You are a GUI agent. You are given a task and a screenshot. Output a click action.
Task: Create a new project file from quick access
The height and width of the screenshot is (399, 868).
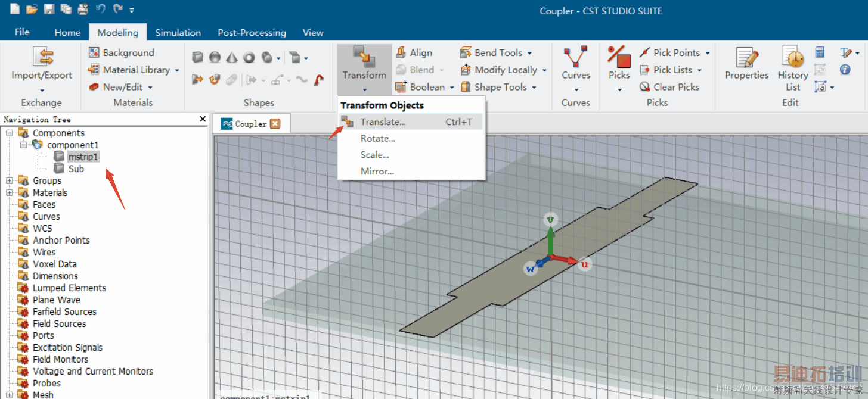coord(15,9)
